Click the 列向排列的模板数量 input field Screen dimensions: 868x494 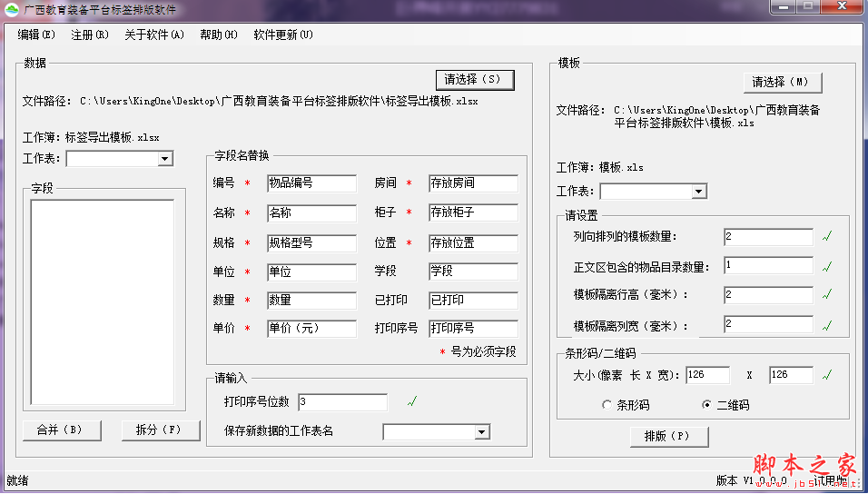(x=768, y=236)
